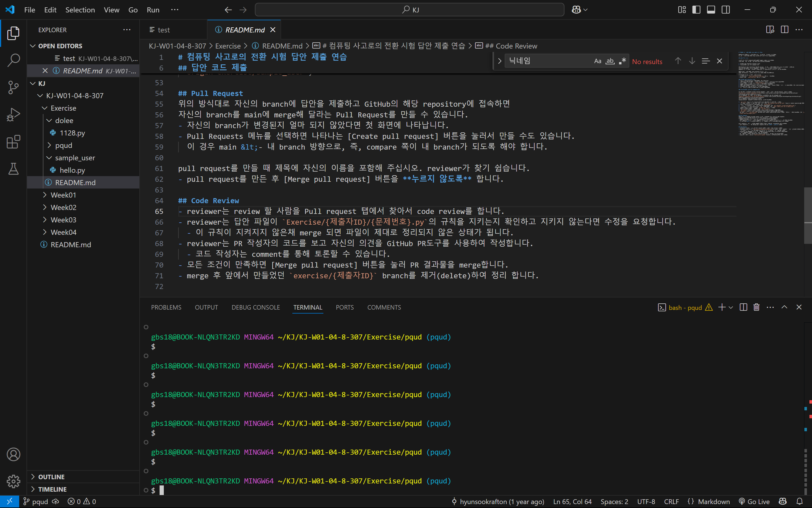
Task: Expand the Week01 folder
Action: click(83, 195)
